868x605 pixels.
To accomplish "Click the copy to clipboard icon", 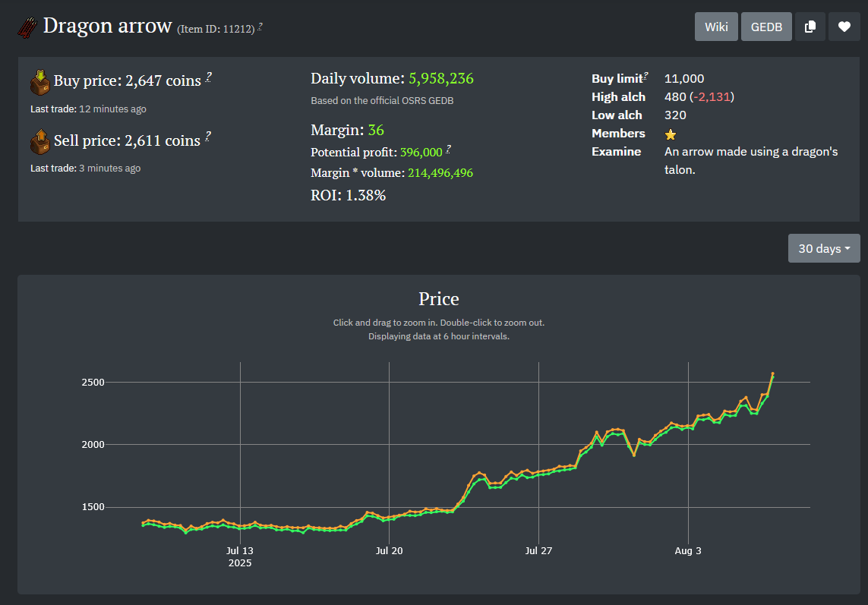I will click(x=810, y=27).
